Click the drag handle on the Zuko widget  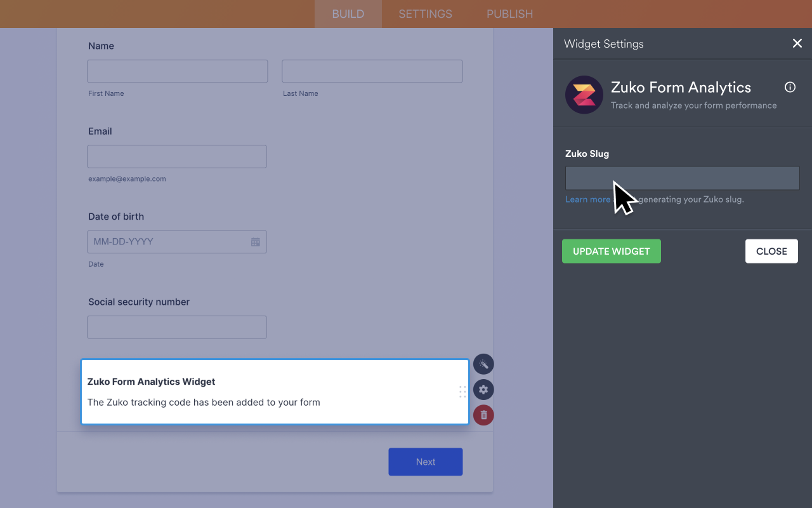click(462, 392)
